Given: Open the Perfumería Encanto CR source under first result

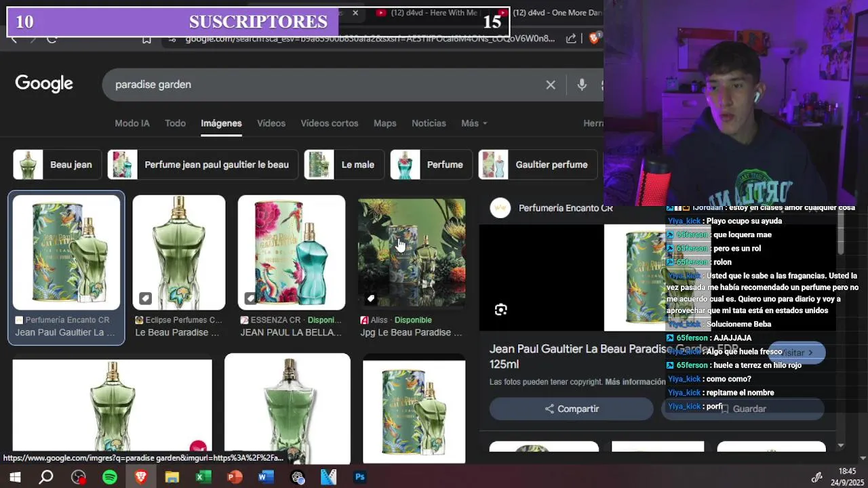Looking at the screenshot, I should (62, 320).
